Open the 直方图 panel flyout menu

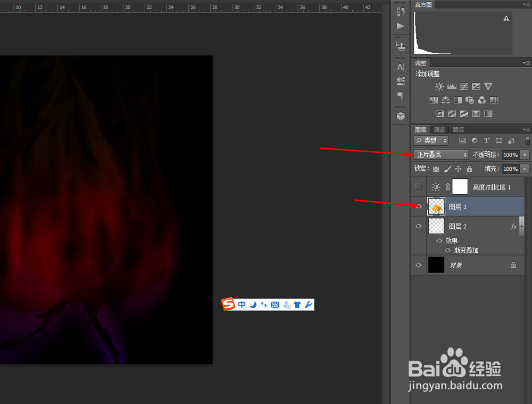526,4
